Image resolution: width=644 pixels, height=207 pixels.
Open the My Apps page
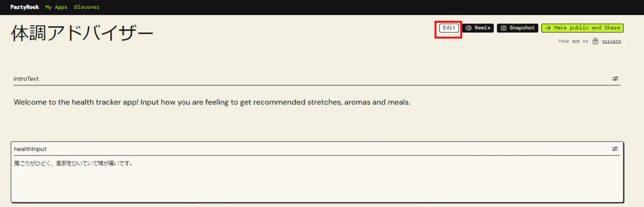(x=56, y=7)
